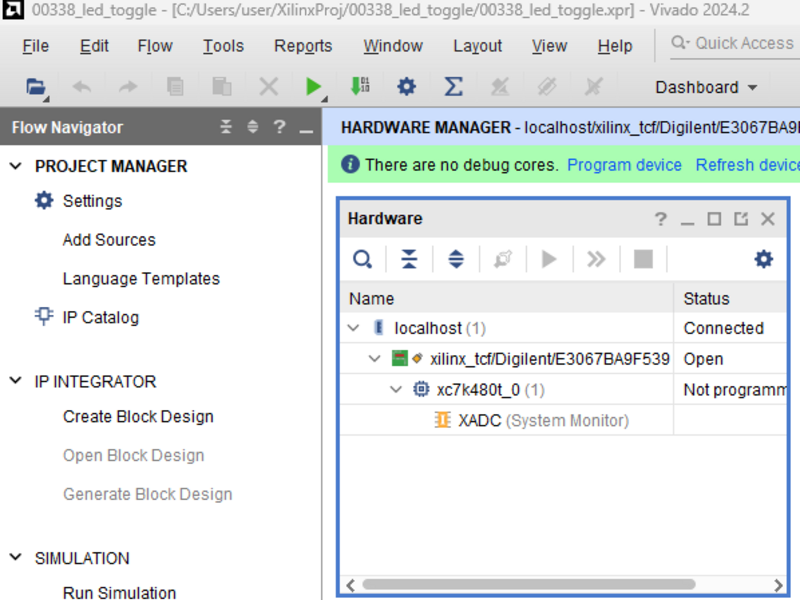Click the Hardware panel search icon
Viewport: 800px width, 600px height.
(x=362, y=259)
